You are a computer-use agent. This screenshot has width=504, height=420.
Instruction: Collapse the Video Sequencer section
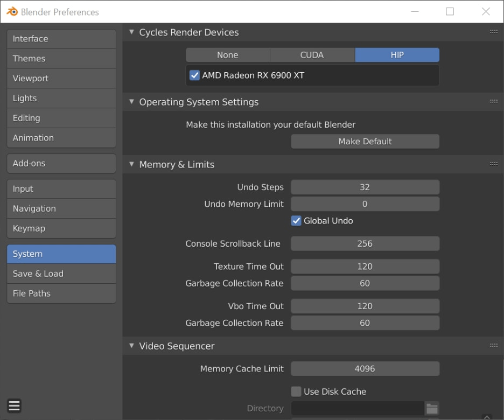[131, 346]
